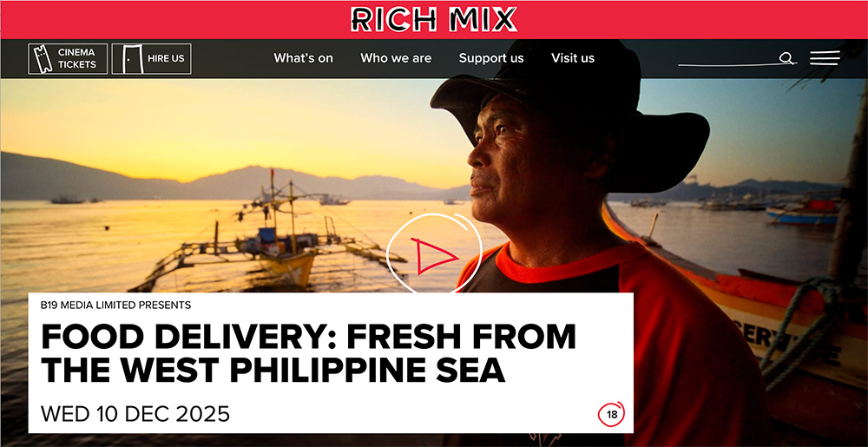Image resolution: width=868 pixels, height=447 pixels.
Task: Click the Rich Mix logo
Action: [x=434, y=19]
